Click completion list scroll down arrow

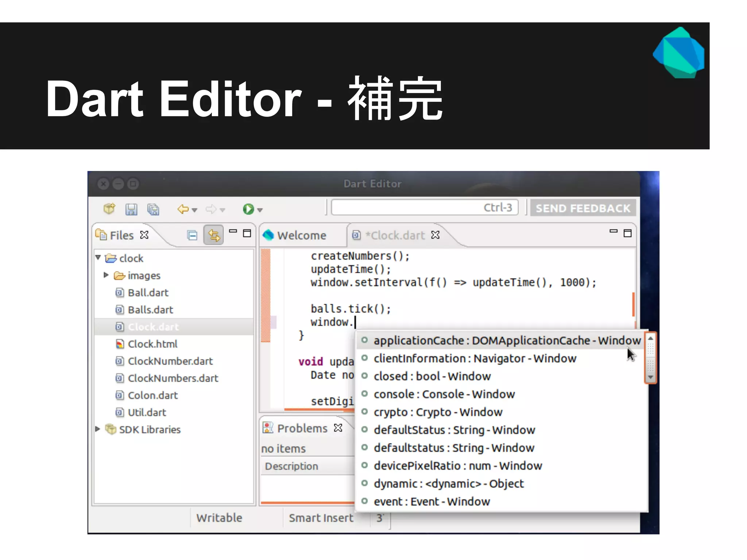coord(650,377)
